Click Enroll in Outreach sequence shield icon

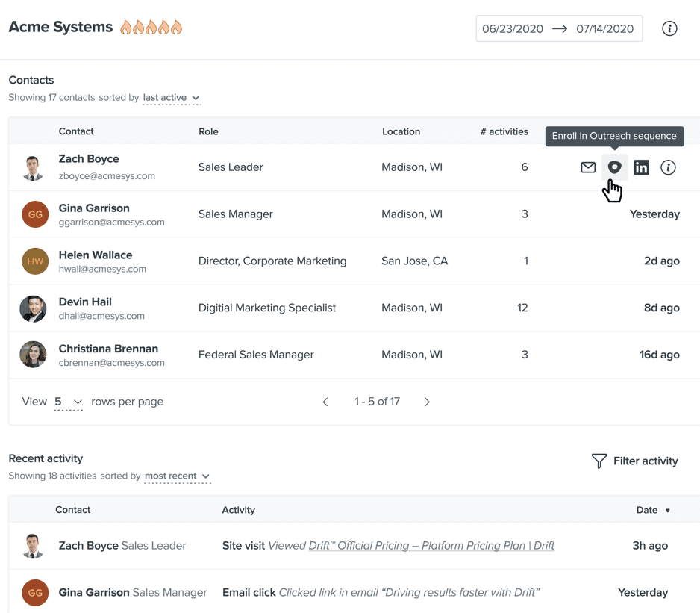pos(614,167)
